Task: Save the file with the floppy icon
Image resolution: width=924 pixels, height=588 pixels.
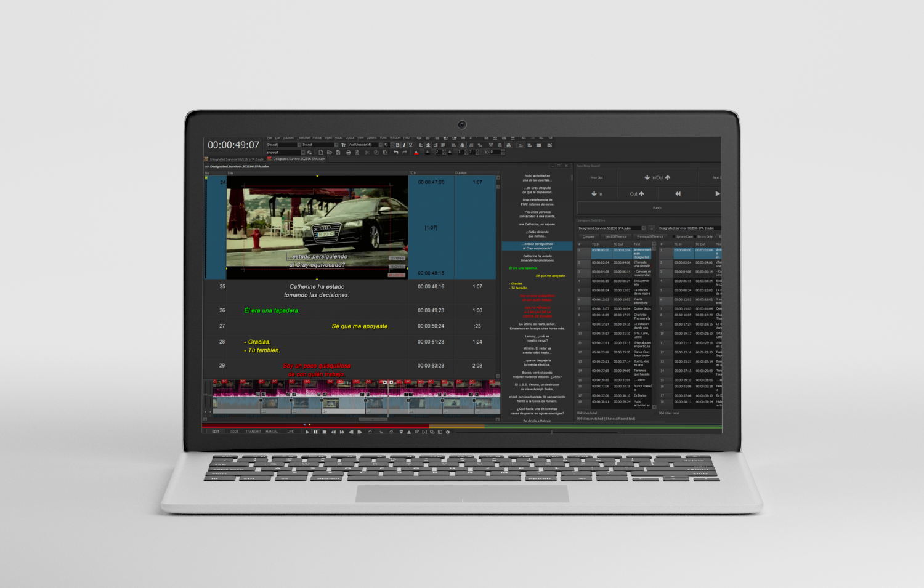Action: coord(338,152)
